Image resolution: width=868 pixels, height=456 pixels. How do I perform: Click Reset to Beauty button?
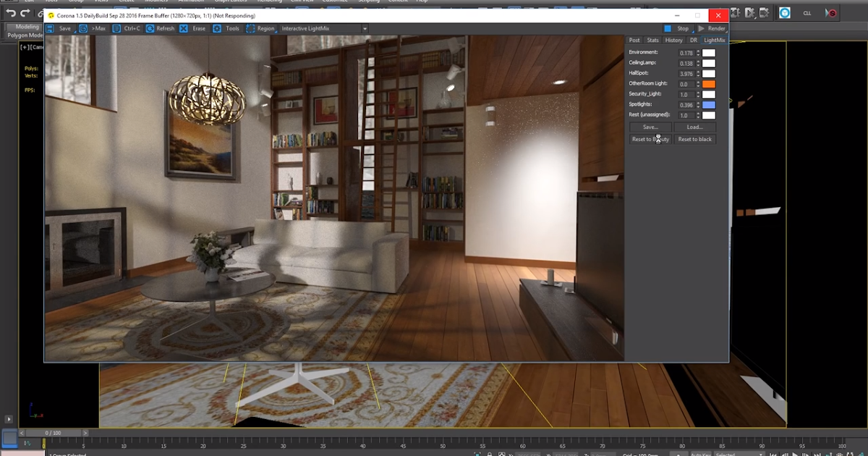point(650,139)
